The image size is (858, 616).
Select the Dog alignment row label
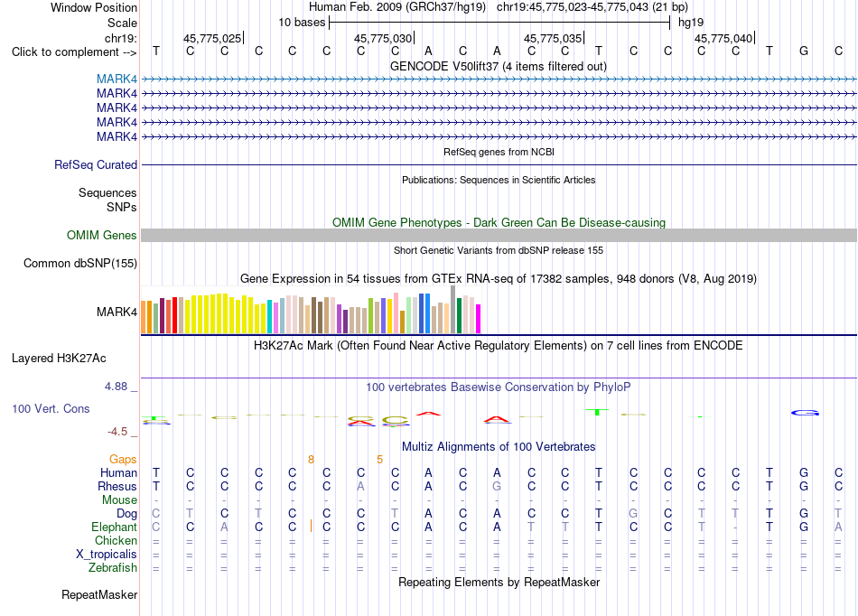(126, 514)
